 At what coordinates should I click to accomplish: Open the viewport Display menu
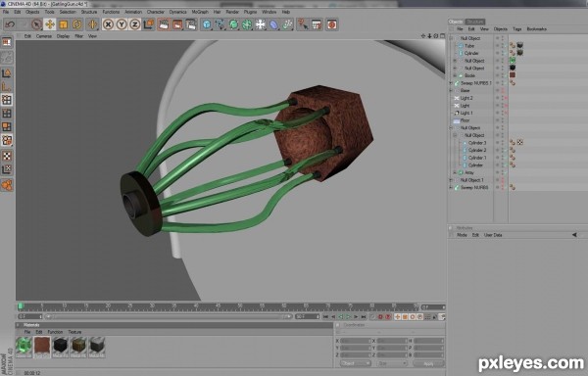pos(63,36)
